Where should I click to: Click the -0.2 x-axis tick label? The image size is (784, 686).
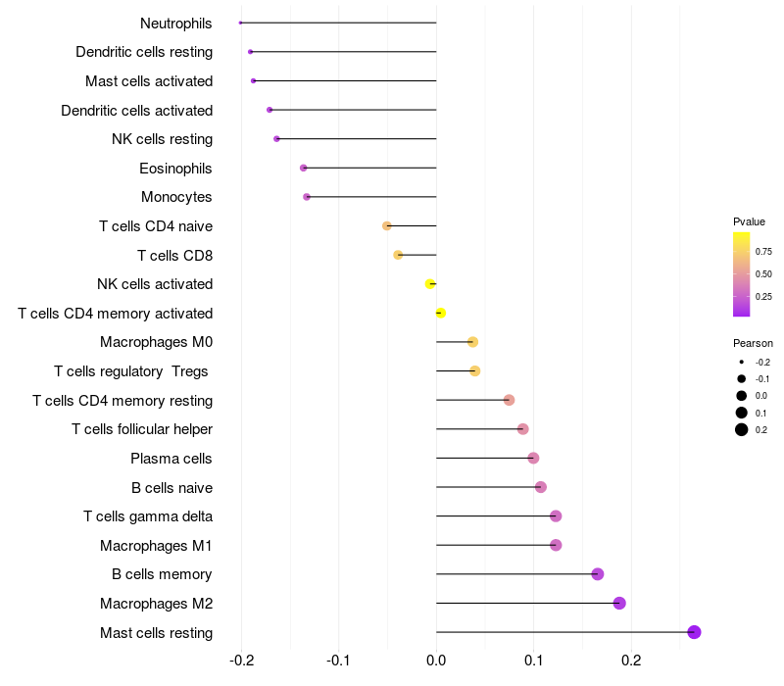(241, 661)
